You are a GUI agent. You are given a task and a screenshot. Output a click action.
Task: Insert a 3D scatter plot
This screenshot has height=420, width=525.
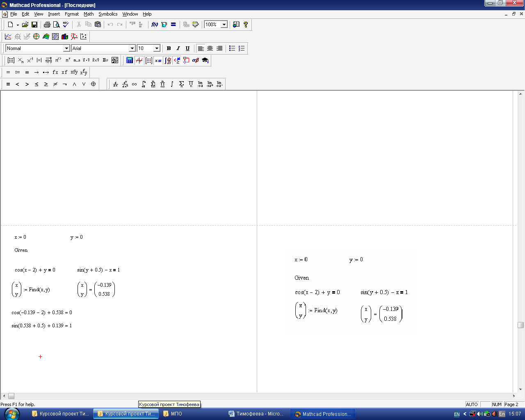pyautogui.click(x=74, y=37)
